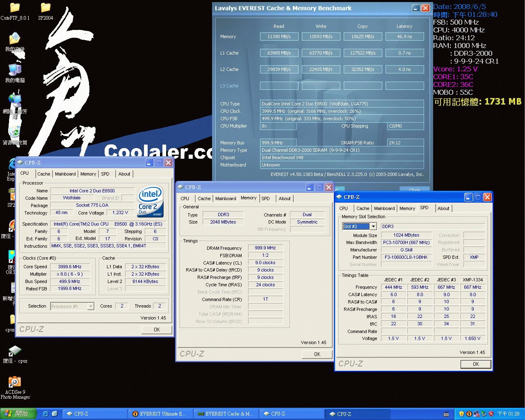This screenshot has height=420, width=525.
Task: Click the Internet Explorer quick launch icon
Action: tap(46, 414)
